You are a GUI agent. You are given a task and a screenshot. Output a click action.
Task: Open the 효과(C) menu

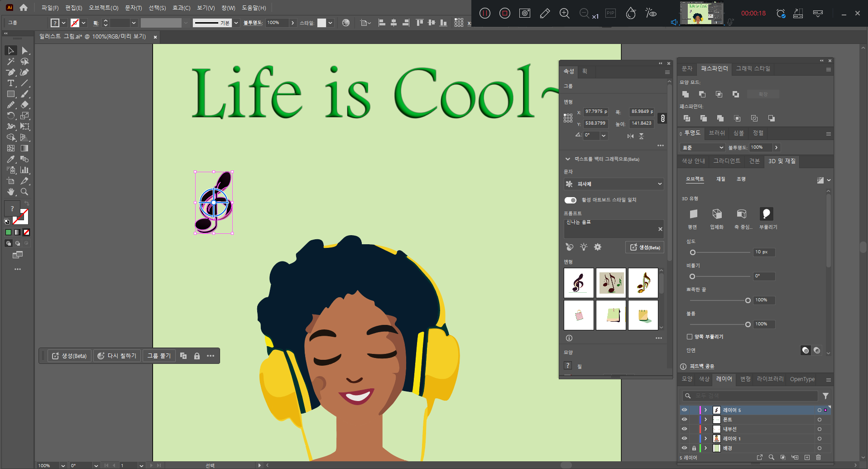tap(181, 8)
